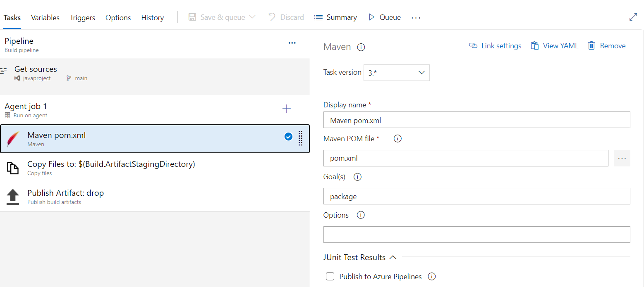Expand editor to full screen
Screen dimensions: 644x287
click(x=633, y=17)
